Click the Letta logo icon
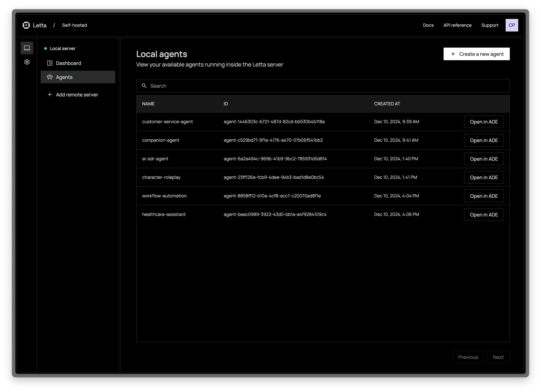Image resolution: width=541 pixels, height=392 pixels. click(x=26, y=25)
